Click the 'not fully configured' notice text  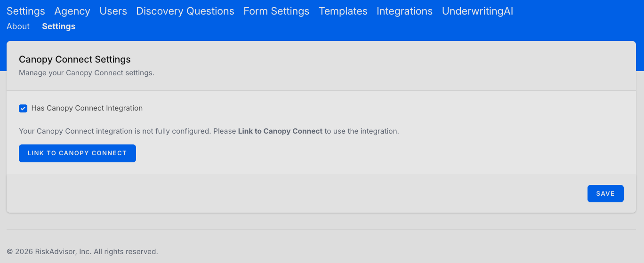209,131
